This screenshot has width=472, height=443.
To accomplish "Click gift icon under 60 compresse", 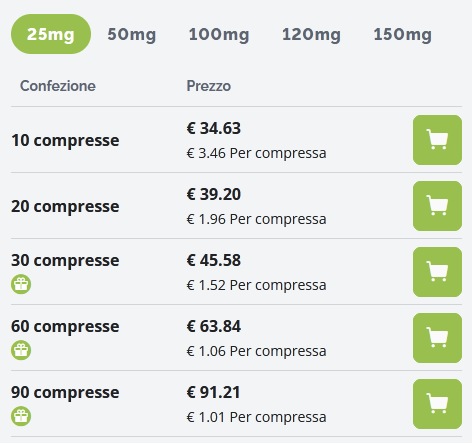I will pyautogui.click(x=21, y=350).
